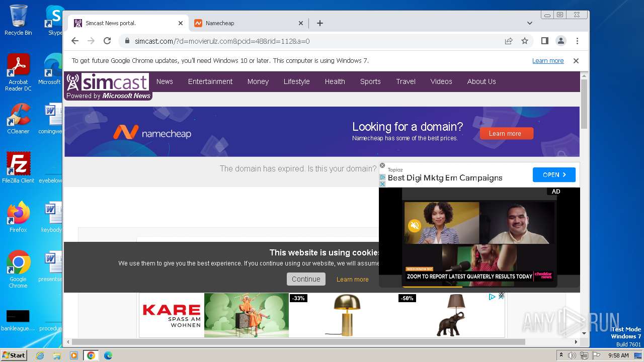Open the Health section
Viewport: 644px width, 362px height.
(335, 81)
